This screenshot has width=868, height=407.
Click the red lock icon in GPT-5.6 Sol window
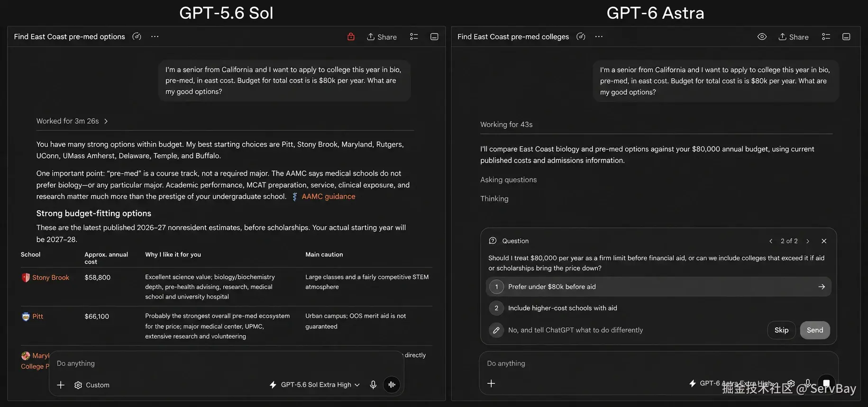click(351, 36)
